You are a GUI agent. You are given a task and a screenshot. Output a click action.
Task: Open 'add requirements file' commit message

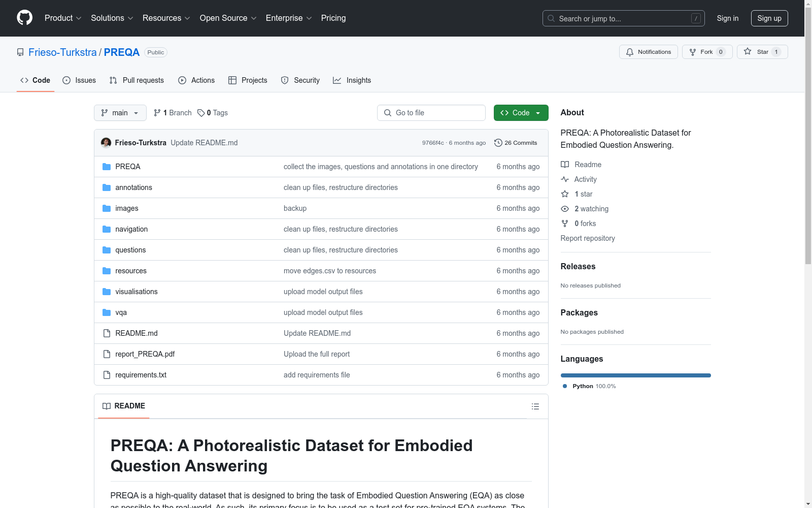tap(317, 375)
